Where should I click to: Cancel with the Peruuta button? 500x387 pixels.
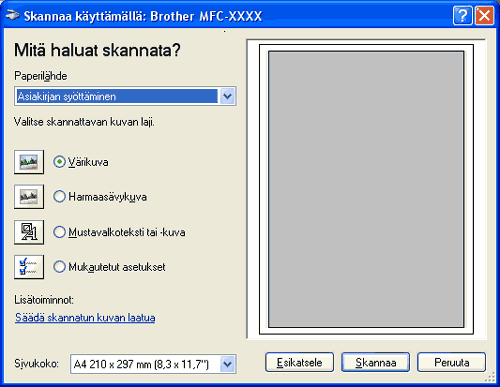(451, 362)
